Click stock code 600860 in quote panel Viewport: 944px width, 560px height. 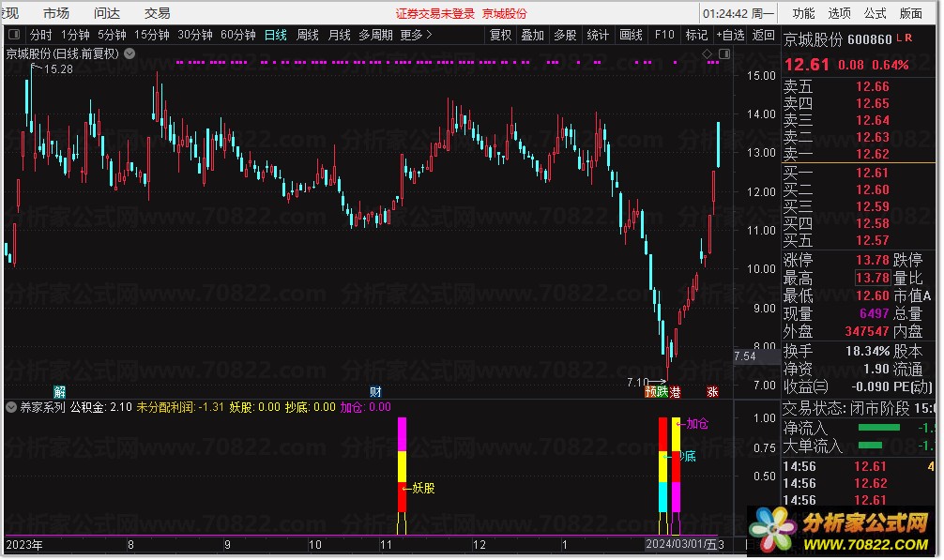pyautogui.click(x=869, y=39)
